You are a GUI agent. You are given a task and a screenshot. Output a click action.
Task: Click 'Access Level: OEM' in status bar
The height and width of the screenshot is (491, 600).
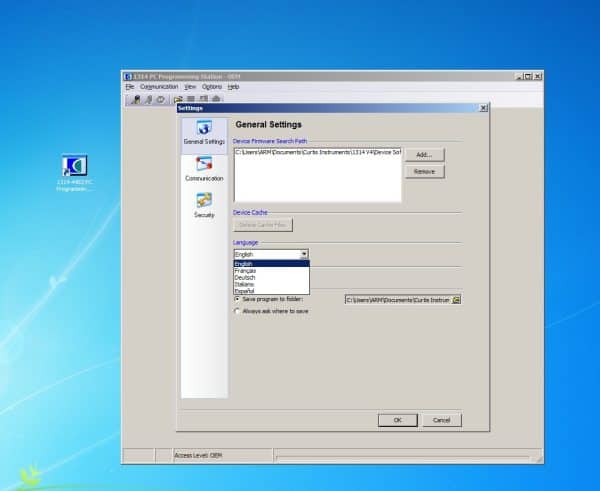pos(198,455)
